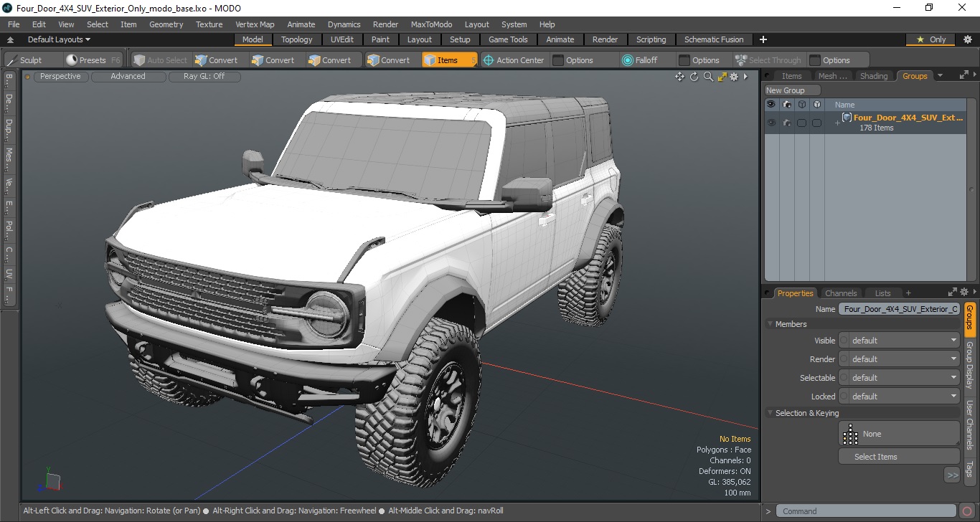Click the Name field in Properties
The image size is (980, 522).
click(x=899, y=309)
